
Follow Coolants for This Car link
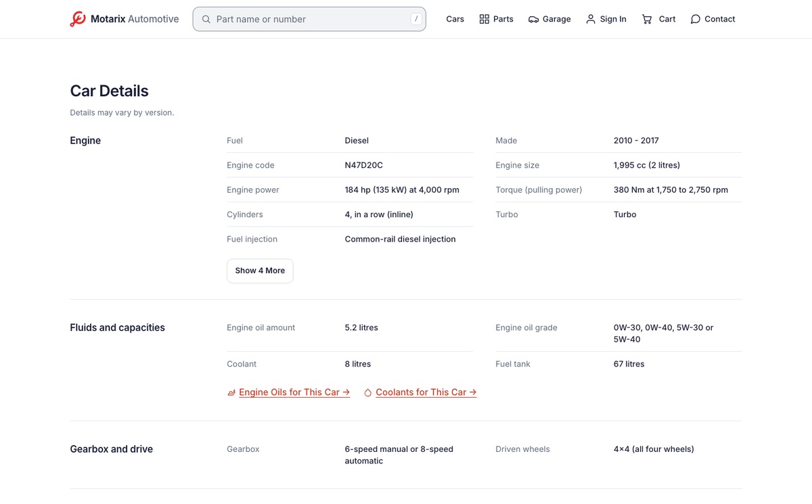click(426, 392)
